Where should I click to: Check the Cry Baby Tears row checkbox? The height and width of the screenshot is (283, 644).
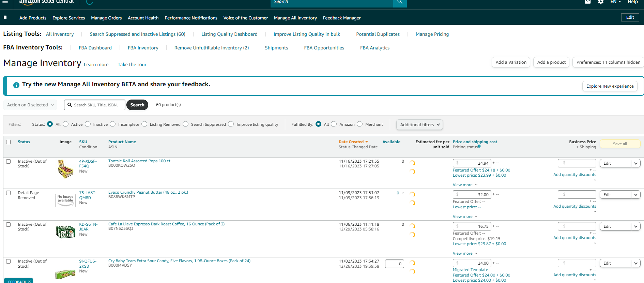click(9, 261)
